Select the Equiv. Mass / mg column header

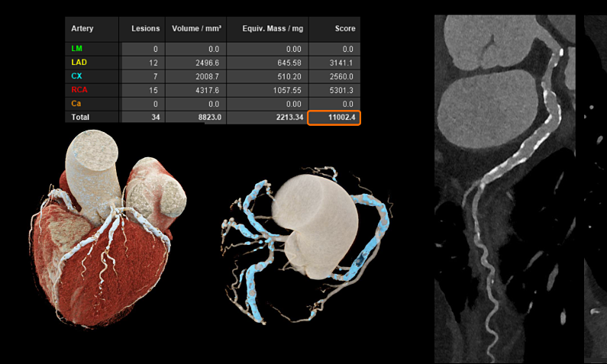273,28
